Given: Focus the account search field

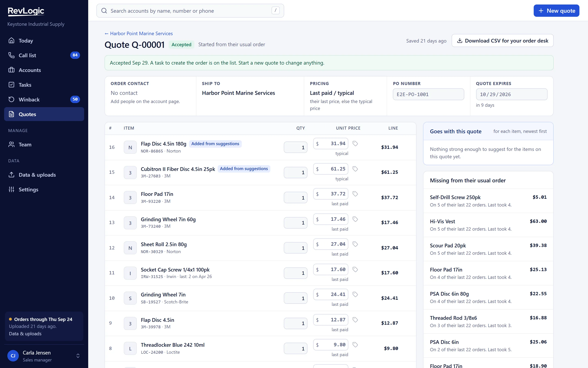Looking at the screenshot, I should [190, 11].
